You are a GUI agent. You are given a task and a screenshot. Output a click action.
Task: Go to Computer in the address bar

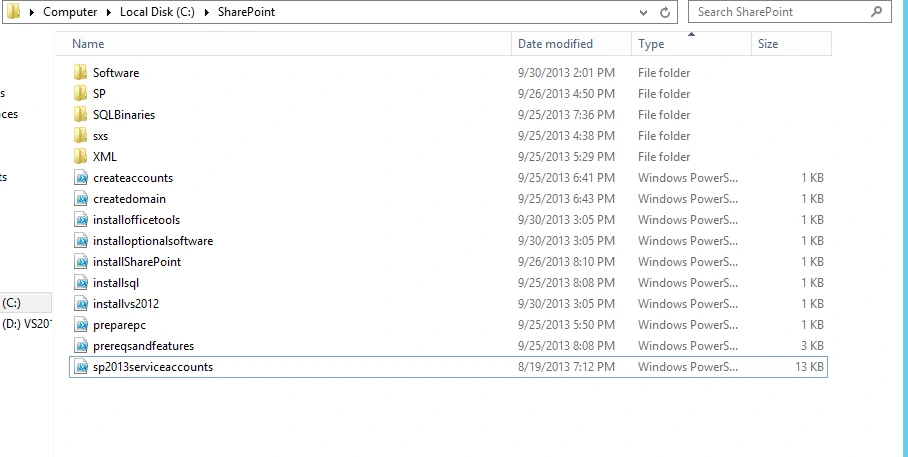pyautogui.click(x=70, y=12)
